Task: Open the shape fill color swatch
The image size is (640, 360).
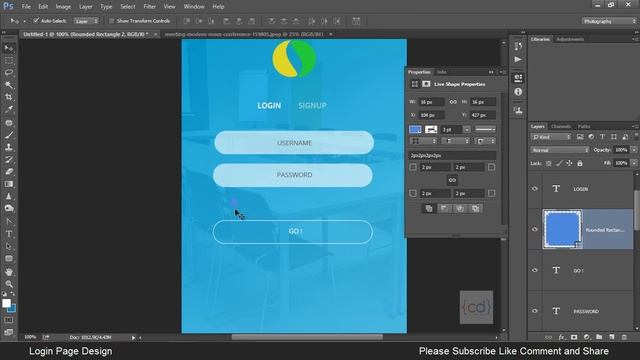Action: click(415, 129)
